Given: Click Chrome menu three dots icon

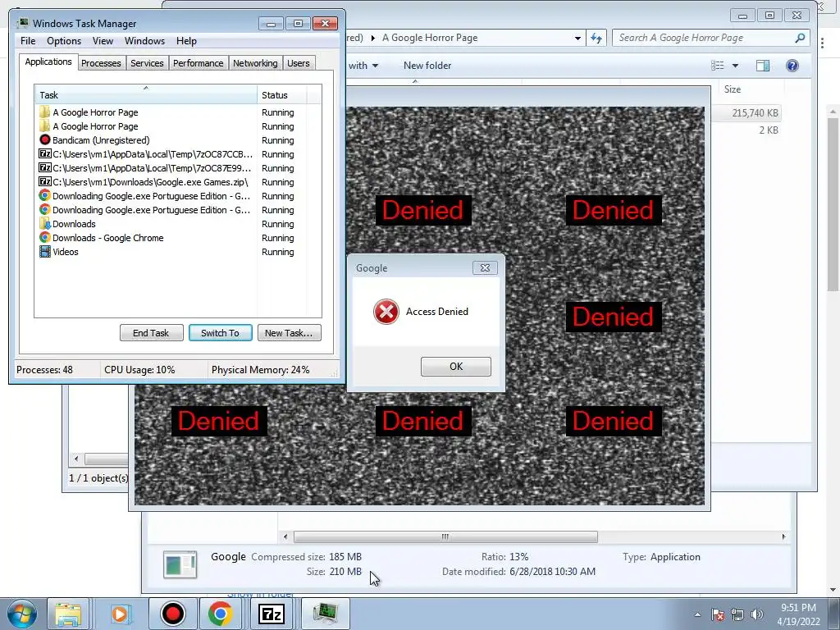Looking at the screenshot, I should click(822, 43).
